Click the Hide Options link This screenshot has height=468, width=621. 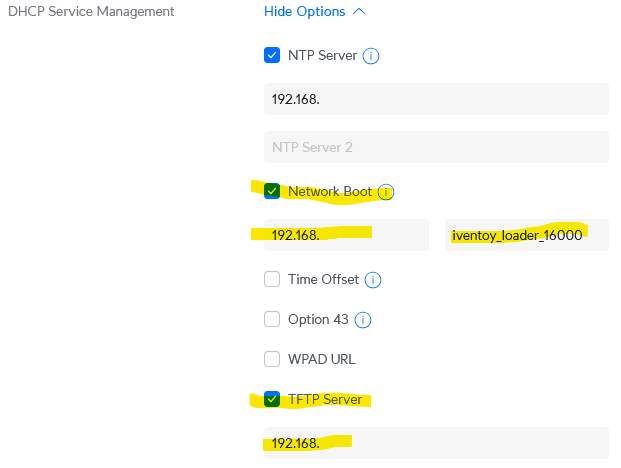tap(305, 11)
